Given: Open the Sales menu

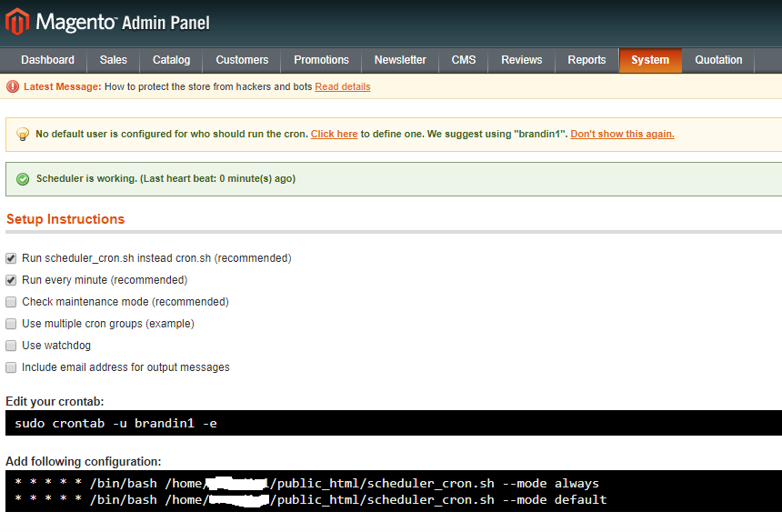Looking at the screenshot, I should [x=114, y=60].
